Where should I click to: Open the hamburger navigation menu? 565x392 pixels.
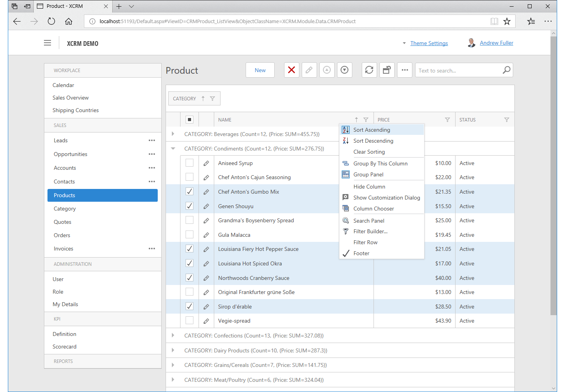click(47, 43)
